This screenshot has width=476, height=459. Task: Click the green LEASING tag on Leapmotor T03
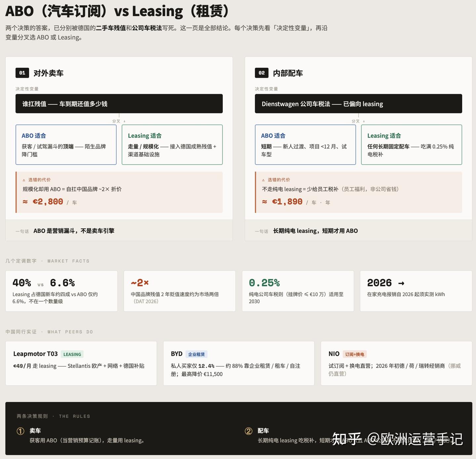(x=72, y=354)
